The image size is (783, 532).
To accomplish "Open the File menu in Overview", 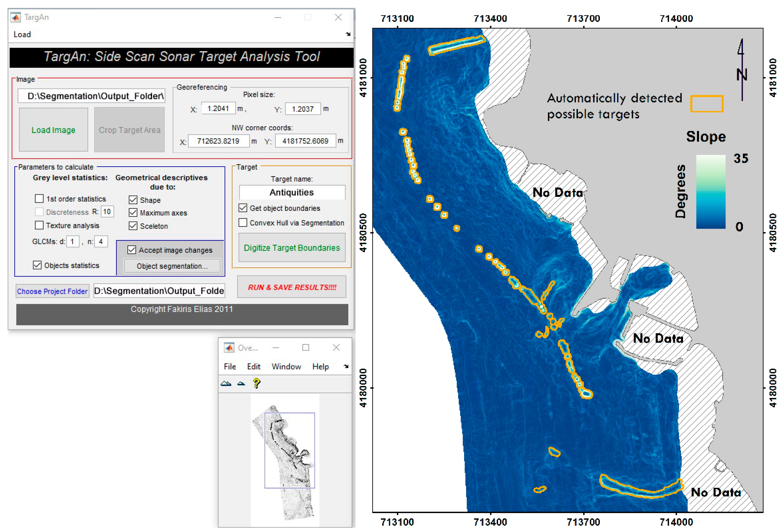I will 230,367.
